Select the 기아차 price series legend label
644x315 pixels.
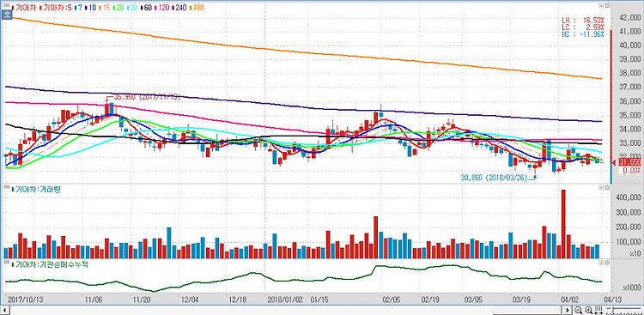pyautogui.click(x=24, y=8)
